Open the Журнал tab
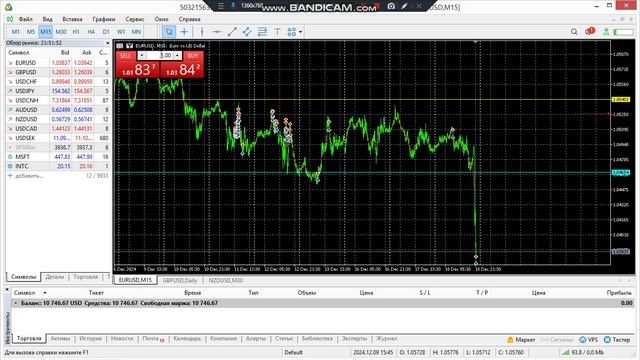This screenshot has height=360, width=640. click(387, 338)
